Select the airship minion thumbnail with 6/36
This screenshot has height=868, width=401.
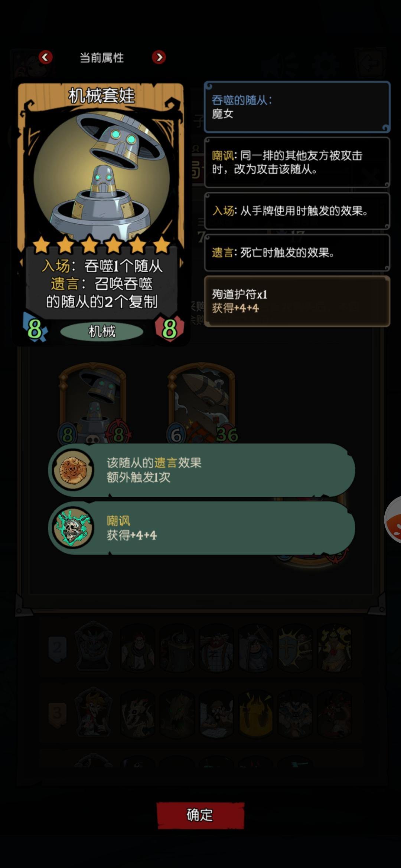[202, 403]
